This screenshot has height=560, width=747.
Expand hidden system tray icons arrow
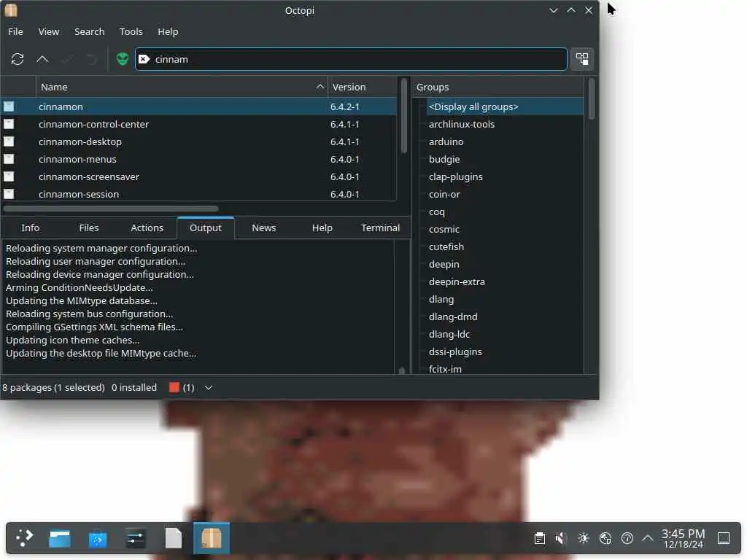(648, 538)
